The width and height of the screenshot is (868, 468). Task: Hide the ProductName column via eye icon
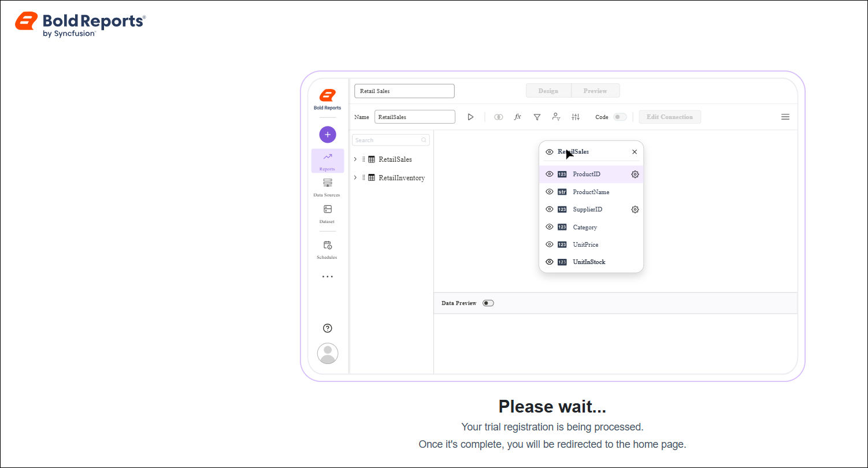(550, 192)
